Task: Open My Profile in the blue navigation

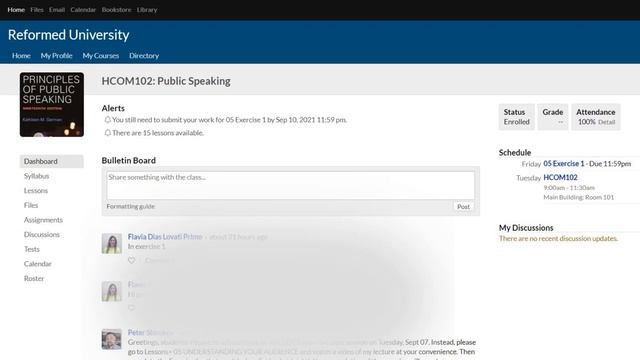Action: pos(56,56)
